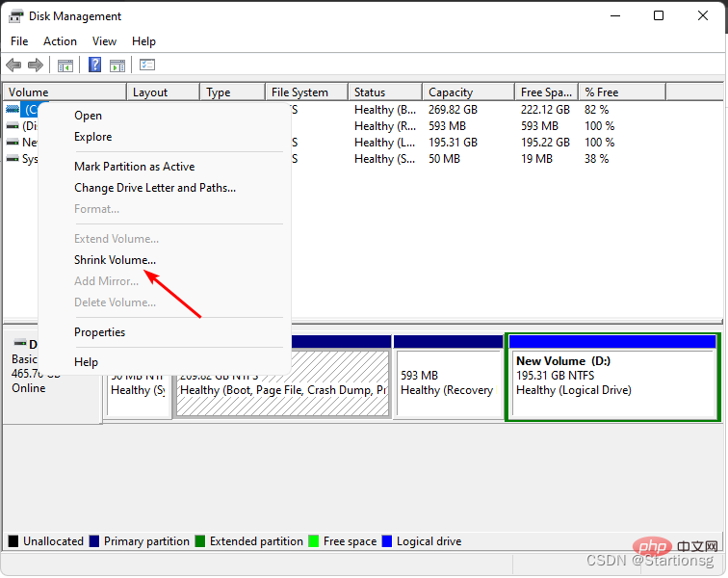Click the 38 % free value
This screenshot has width=728, height=578.
click(x=596, y=159)
